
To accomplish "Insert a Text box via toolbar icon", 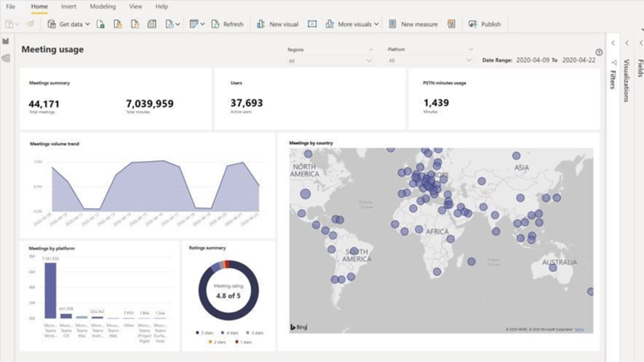I will pos(312,24).
